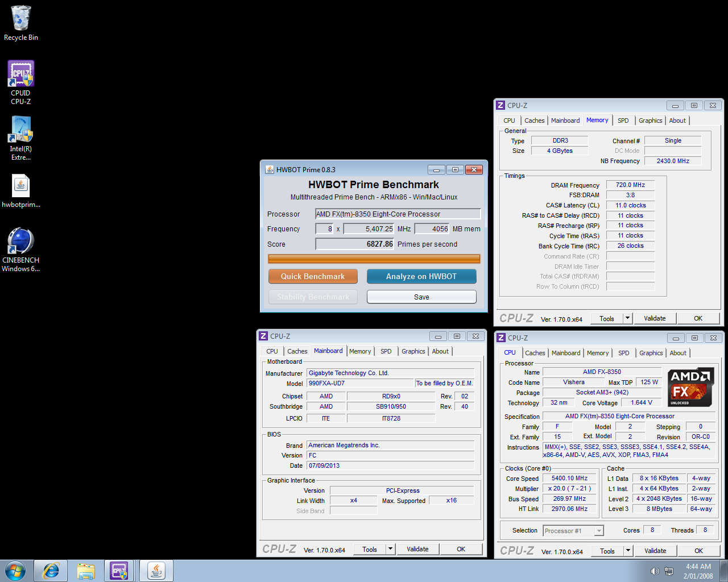728x582 pixels.
Task: Launch Internet Explorer from taskbar
Action: click(51, 571)
